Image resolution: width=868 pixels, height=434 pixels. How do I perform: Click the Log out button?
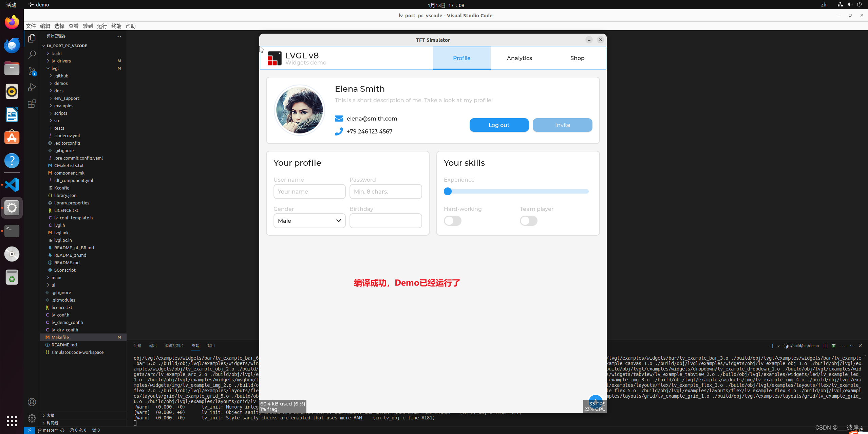click(499, 125)
